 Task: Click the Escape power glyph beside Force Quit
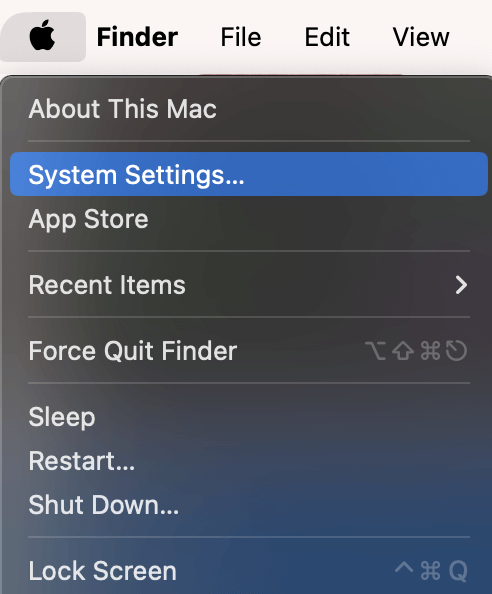(x=456, y=350)
